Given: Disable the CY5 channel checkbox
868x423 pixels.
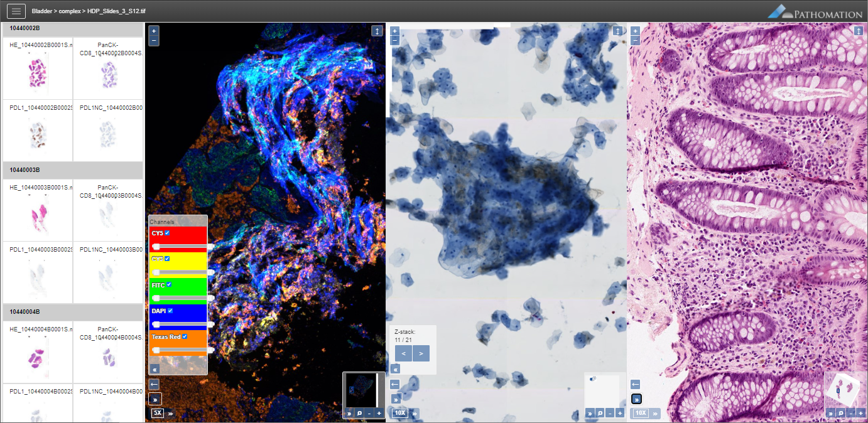Looking at the screenshot, I should 167,233.
